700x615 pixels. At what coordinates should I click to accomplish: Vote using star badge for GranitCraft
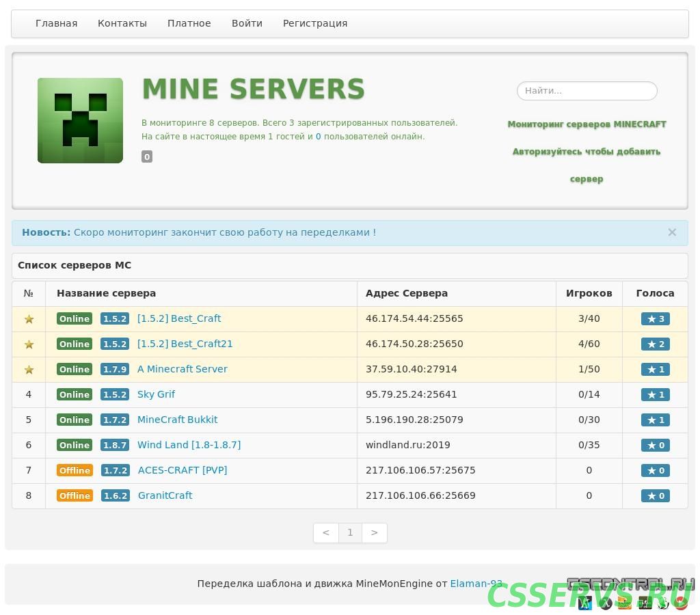click(656, 496)
